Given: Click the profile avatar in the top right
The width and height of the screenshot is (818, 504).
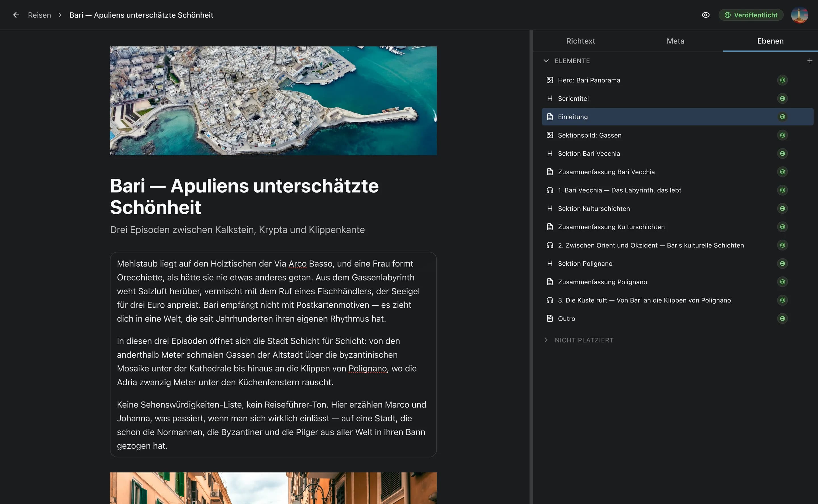Looking at the screenshot, I should [x=800, y=15].
